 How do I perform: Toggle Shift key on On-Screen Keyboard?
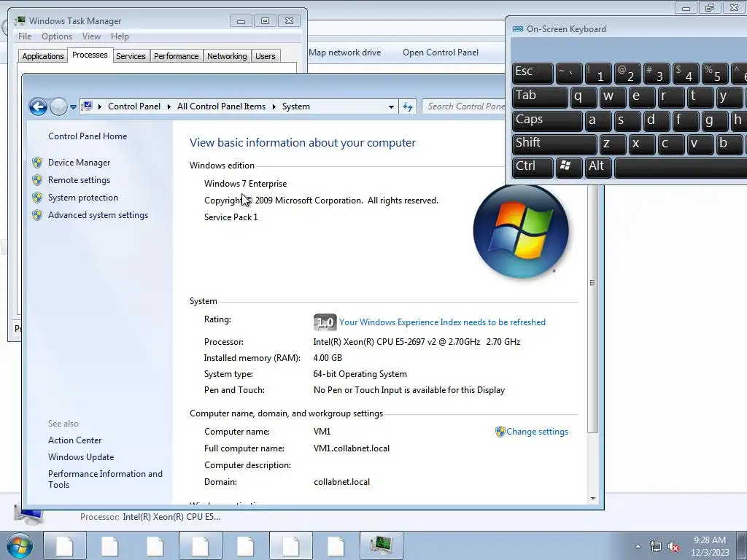pyautogui.click(x=554, y=144)
